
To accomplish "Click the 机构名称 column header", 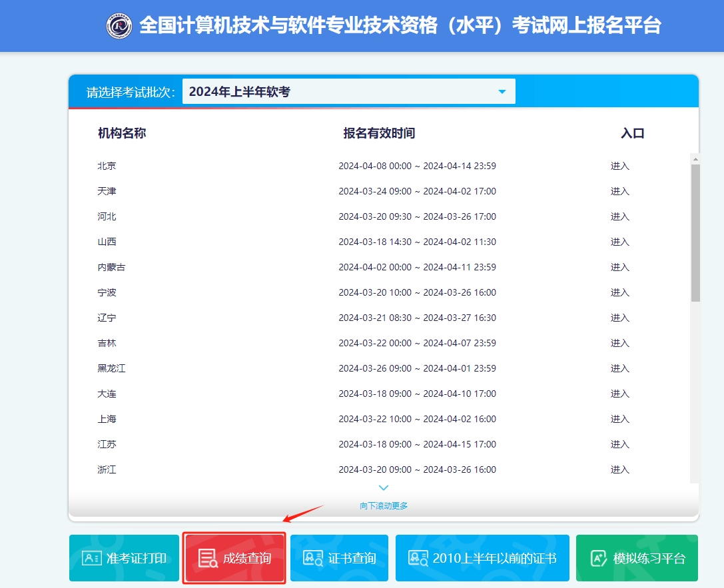I will coord(122,133).
